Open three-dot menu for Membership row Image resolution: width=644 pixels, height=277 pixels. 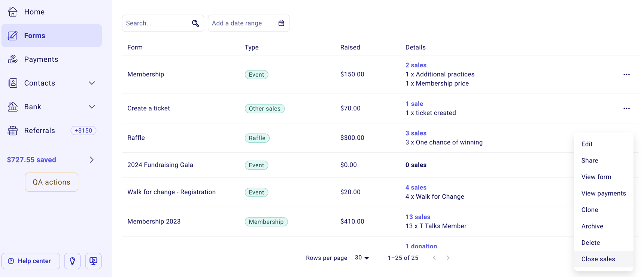[x=626, y=74]
